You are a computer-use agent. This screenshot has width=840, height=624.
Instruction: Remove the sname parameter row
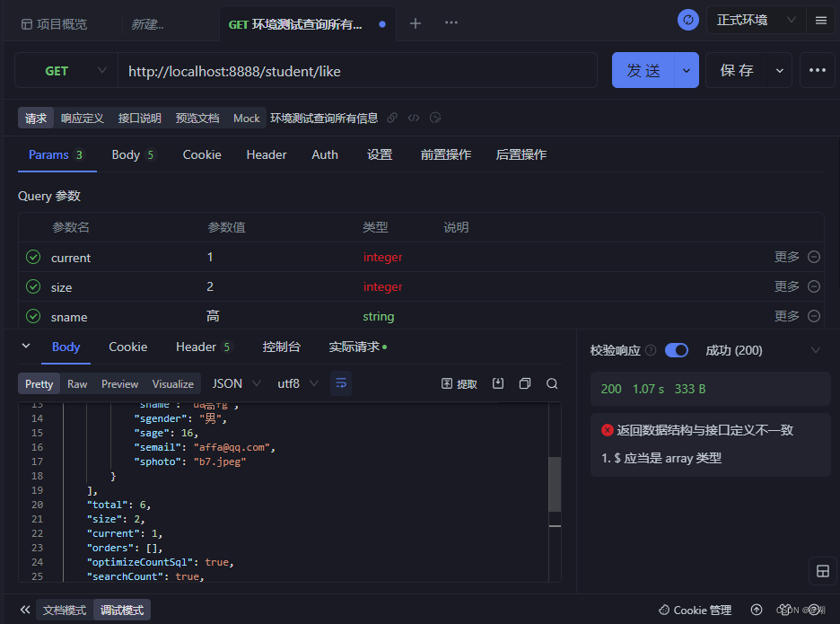[814, 316]
